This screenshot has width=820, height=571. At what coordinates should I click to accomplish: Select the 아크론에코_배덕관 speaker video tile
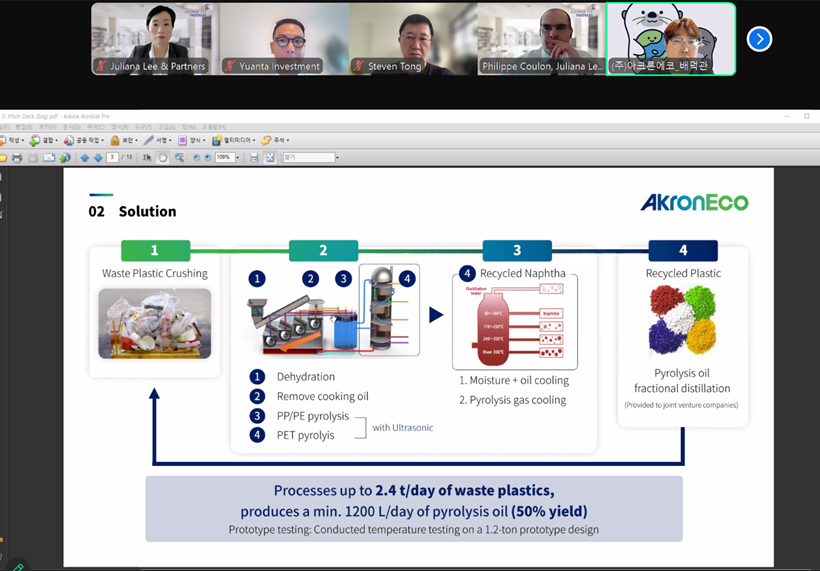671,39
